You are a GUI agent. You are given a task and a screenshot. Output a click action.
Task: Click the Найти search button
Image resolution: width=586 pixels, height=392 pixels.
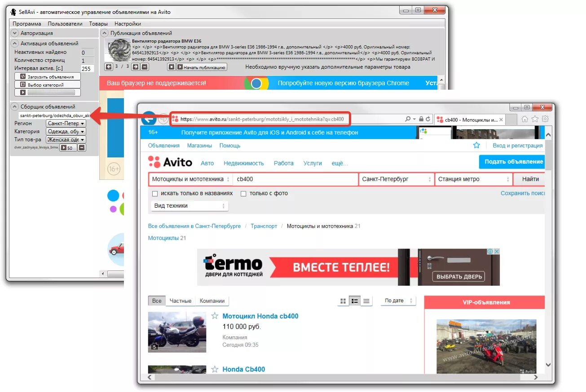(x=530, y=179)
